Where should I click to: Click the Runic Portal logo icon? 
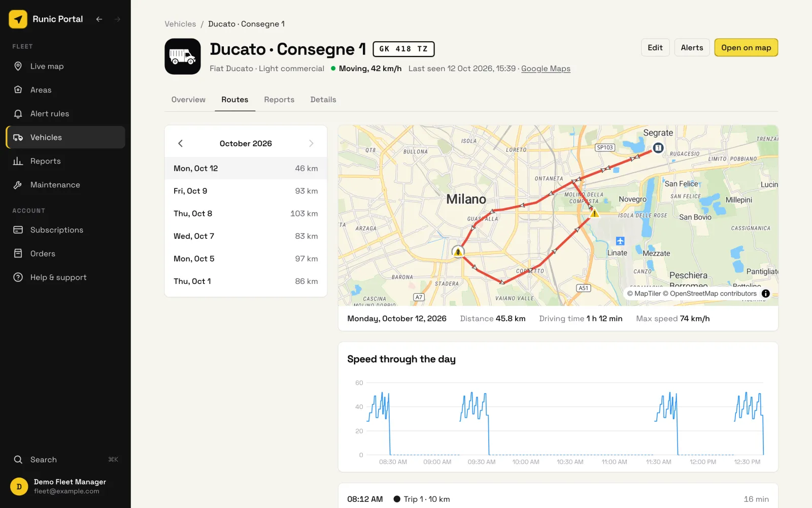18,19
